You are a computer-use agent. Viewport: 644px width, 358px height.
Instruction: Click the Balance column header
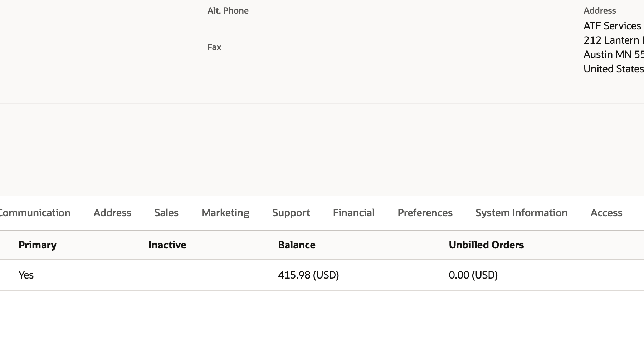tap(297, 245)
